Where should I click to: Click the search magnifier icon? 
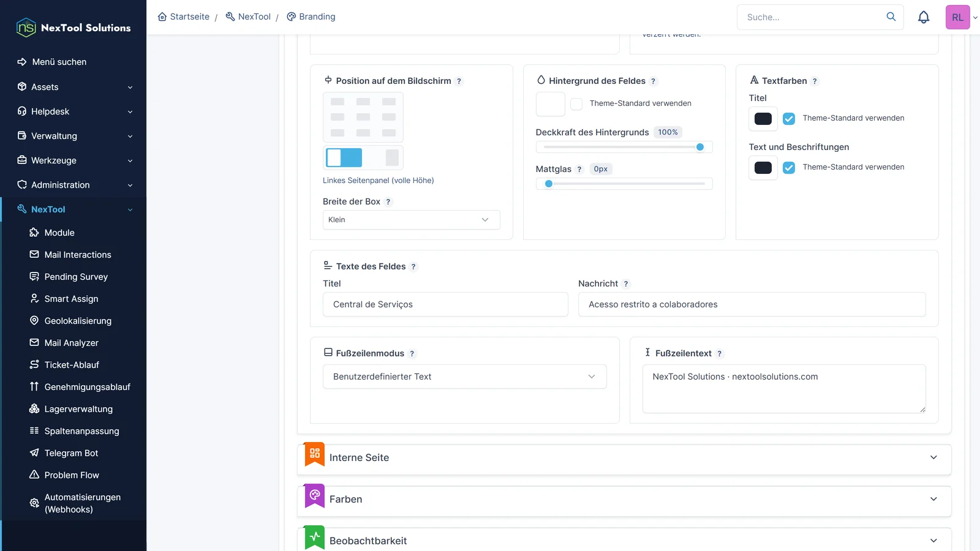pos(891,17)
